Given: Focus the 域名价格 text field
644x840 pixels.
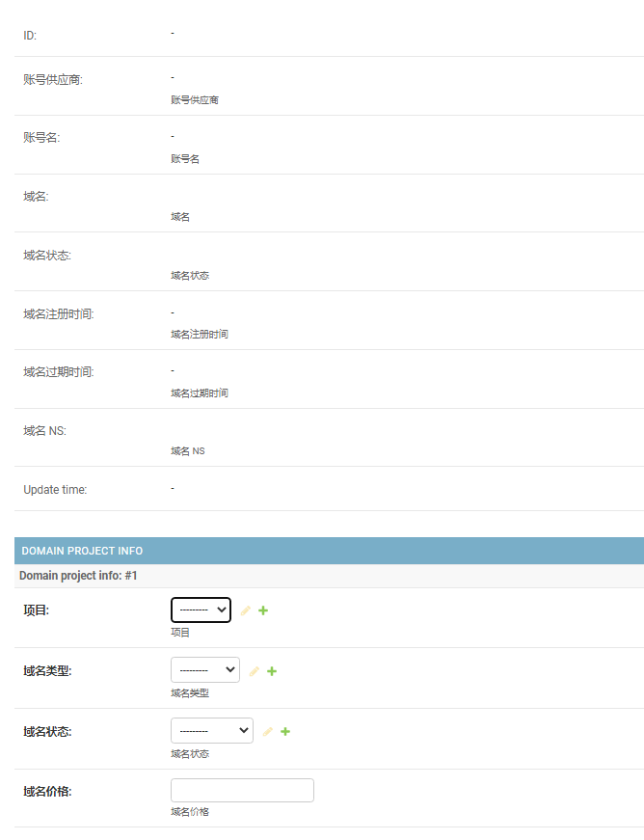Looking at the screenshot, I should [242, 791].
